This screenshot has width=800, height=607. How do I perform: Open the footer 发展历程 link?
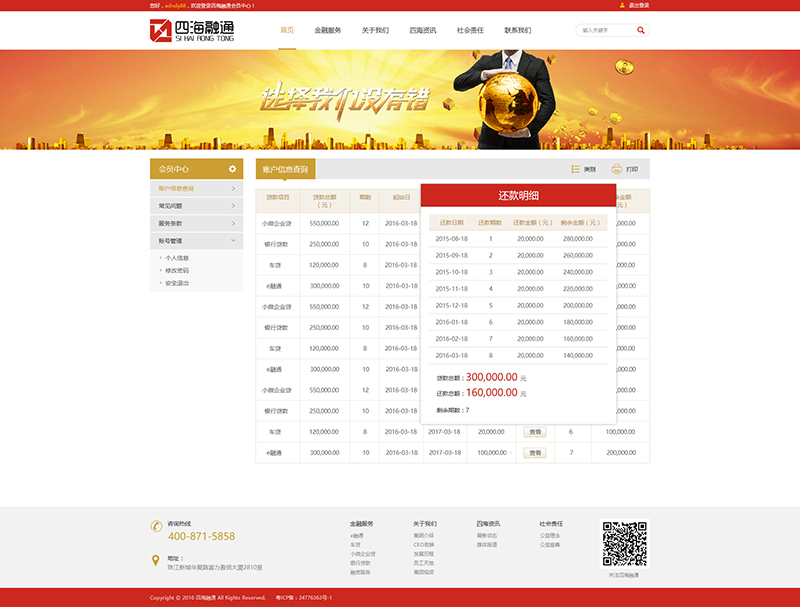point(423,554)
